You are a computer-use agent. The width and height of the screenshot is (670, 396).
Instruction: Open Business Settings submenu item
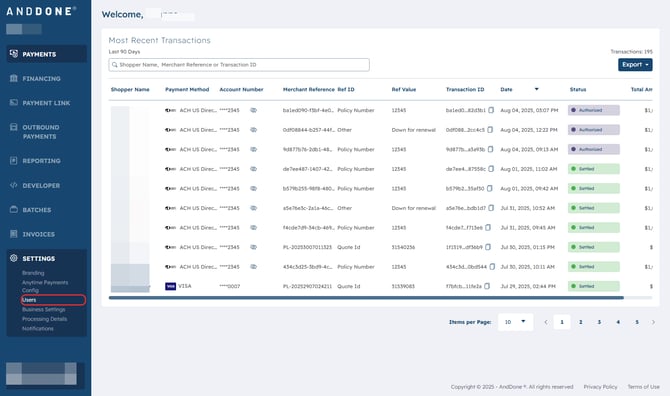click(x=44, y=309)
